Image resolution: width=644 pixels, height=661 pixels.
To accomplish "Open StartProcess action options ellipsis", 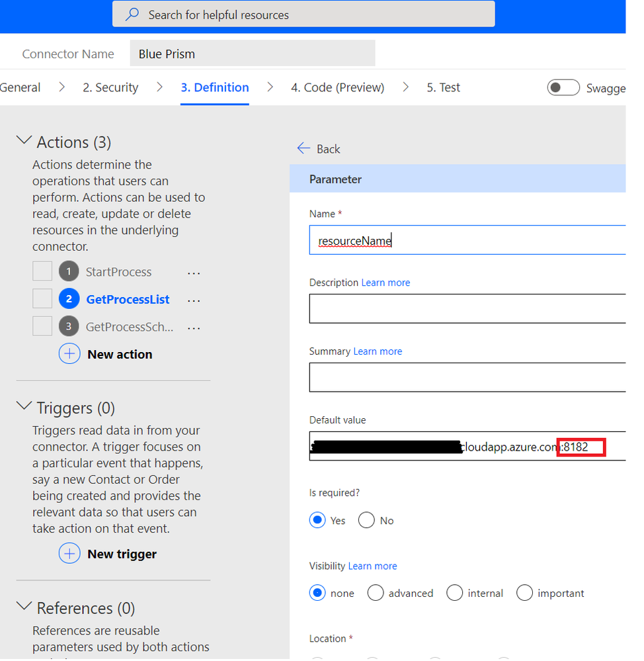I will (194, 273).
